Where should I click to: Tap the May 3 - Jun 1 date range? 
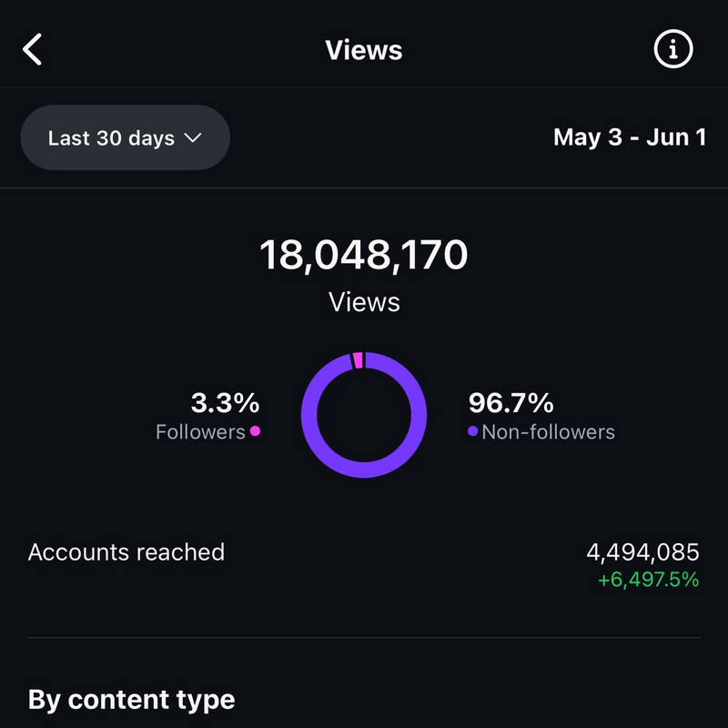pos(630,137)
